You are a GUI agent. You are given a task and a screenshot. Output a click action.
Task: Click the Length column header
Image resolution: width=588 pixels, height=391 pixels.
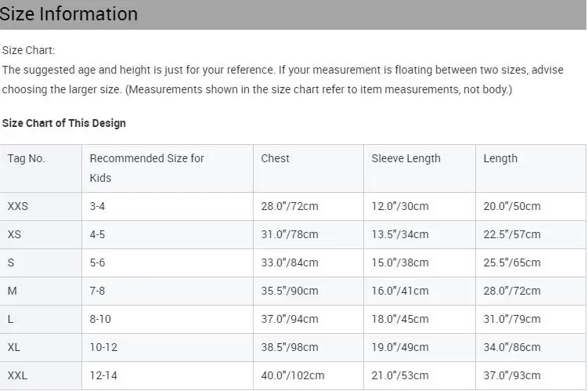pyautogui.click(x=500, y=158)
